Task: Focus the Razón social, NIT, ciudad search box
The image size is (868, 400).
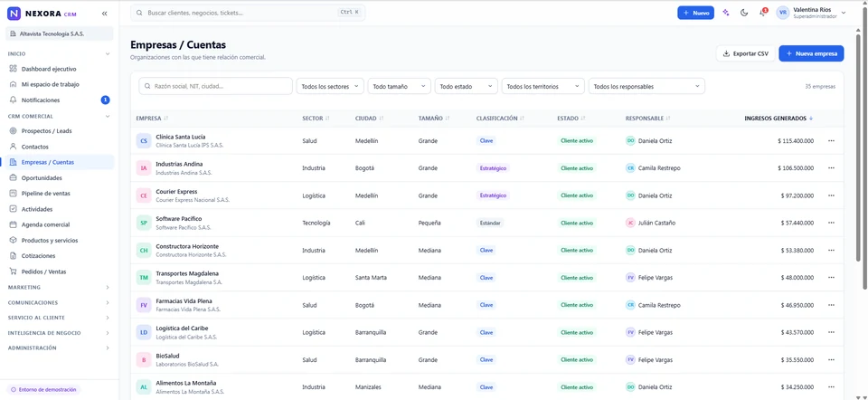Action: pos(215,87)
